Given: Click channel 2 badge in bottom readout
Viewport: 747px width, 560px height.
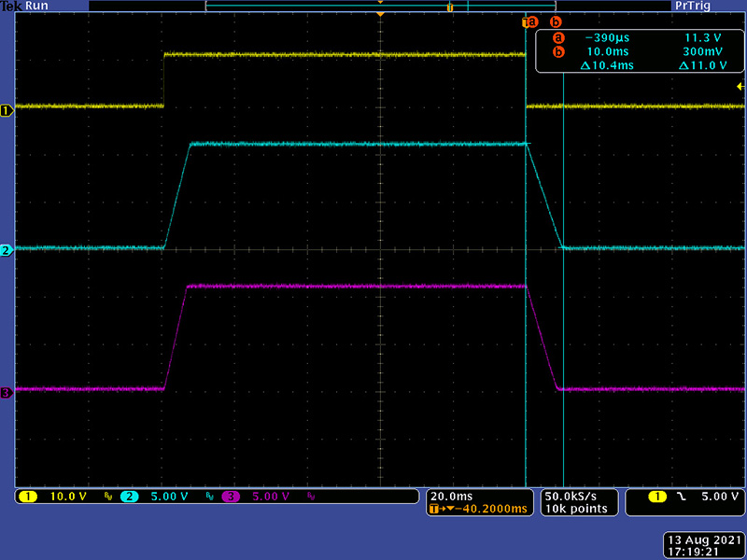Looking at the screenshot, I should tap(129, 497).
